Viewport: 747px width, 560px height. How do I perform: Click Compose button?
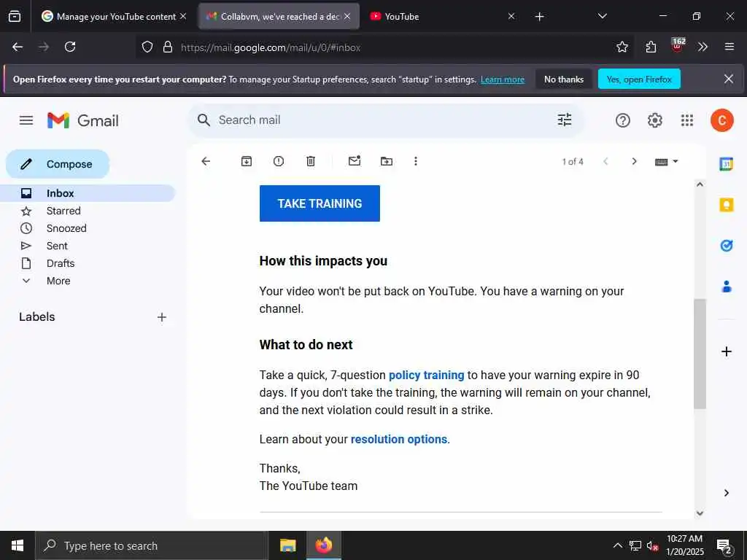point(58,164)
